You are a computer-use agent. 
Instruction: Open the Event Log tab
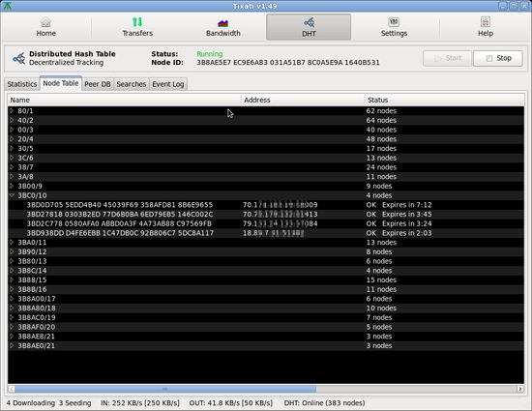tap(168, 84)
